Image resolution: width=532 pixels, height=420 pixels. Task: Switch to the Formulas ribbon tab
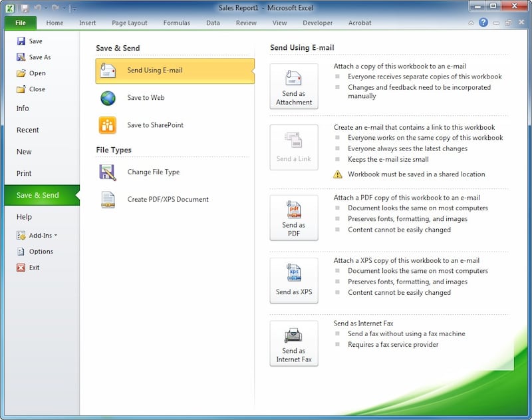pyautogui.click(x=176, y=23)
